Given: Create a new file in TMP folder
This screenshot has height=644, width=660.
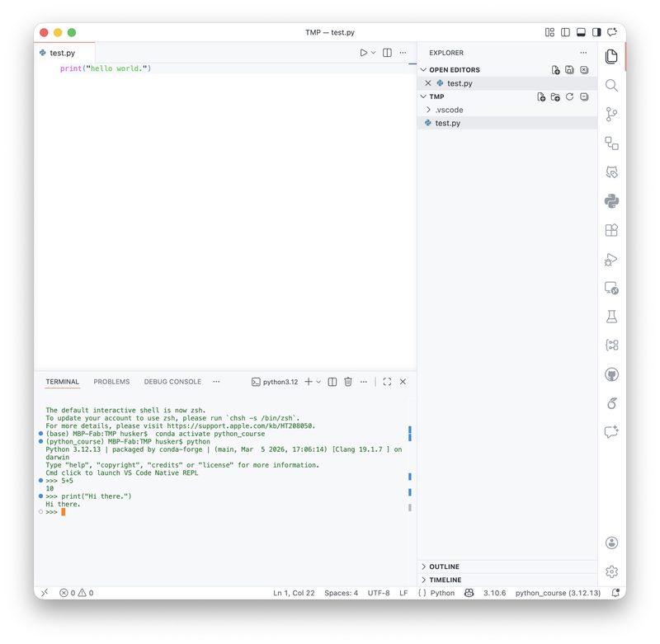Looking at the screenshot, I should (541, 96).
